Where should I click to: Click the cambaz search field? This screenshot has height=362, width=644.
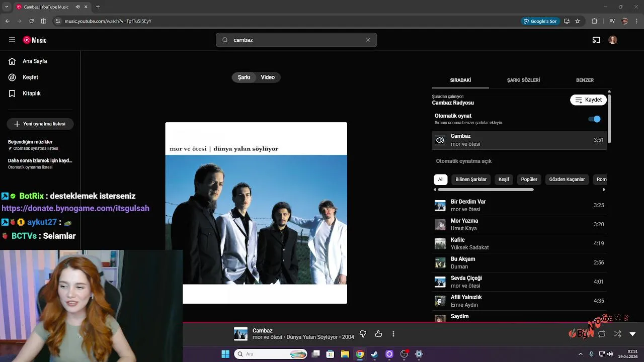point(297,40)
